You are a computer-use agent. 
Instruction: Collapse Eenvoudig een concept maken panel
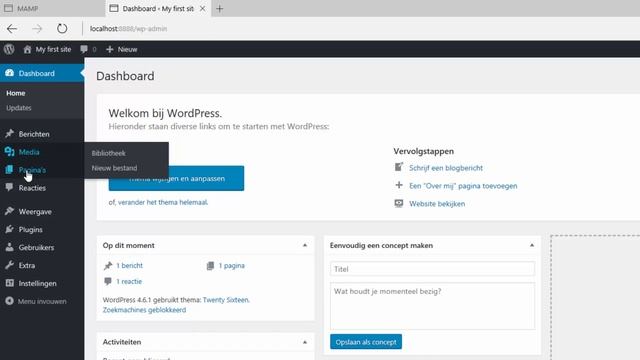(x=532, y=245)
